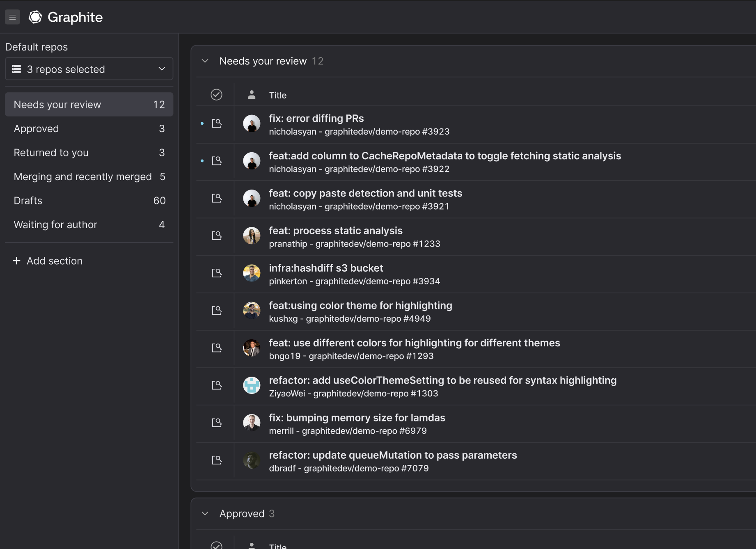Click the Approved 3 panel heading
Viewport: 756px width, 549px height.
click(247, 514)
